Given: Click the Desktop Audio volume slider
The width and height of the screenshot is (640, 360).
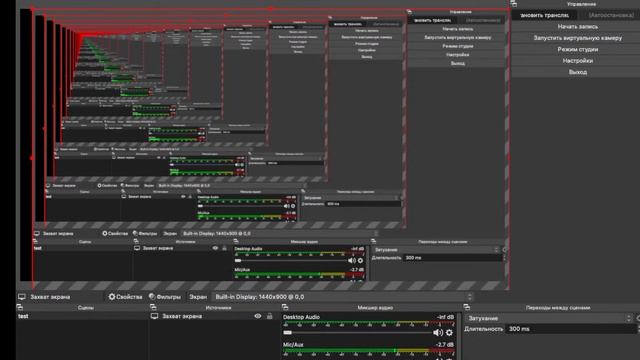Looking at the screenshot, I should (357, 333).
